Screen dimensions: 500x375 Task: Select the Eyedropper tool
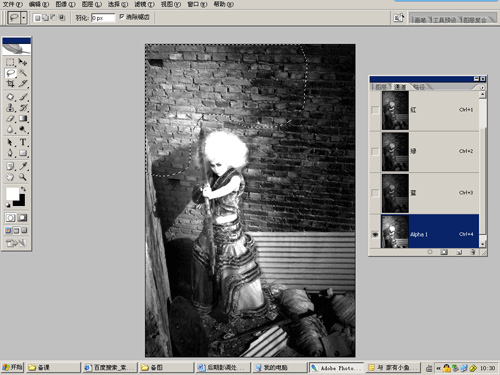click(x=23, y=166)
